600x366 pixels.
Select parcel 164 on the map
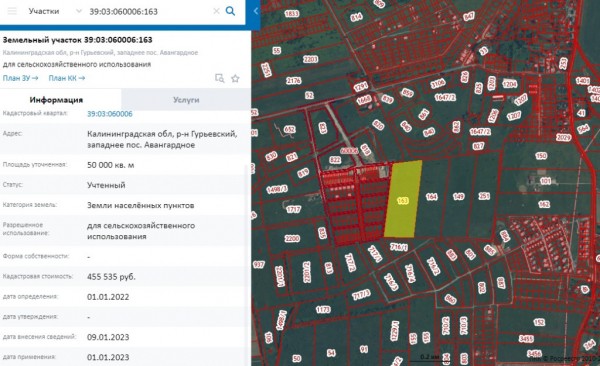tap(431, 196)
